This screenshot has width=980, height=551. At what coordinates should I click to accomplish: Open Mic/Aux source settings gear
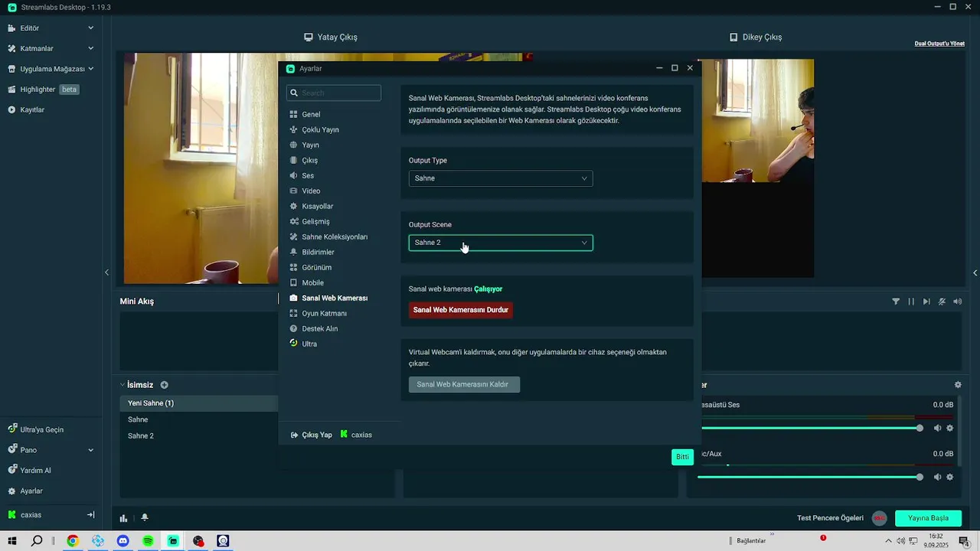point(950,477)
